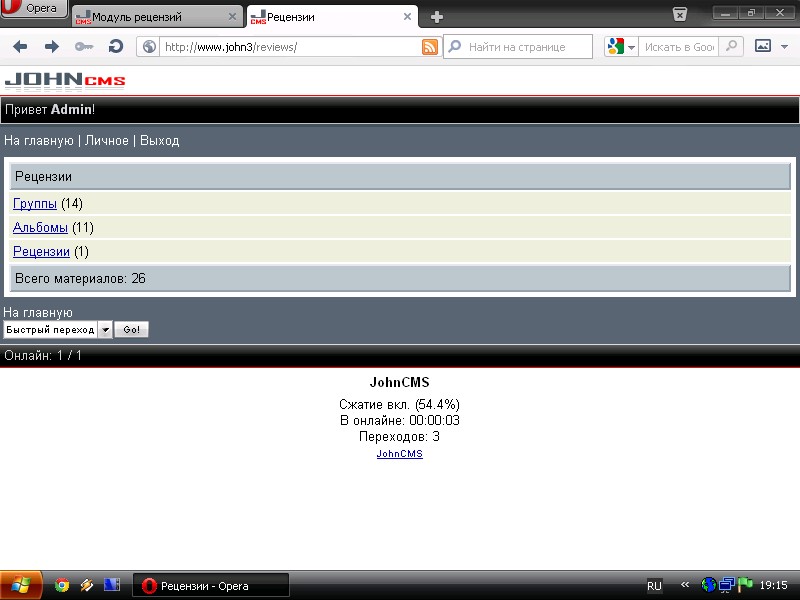Launch Chrome from the quick launch bar
Screen dimensions: 800x600
(x=62, y=585)
